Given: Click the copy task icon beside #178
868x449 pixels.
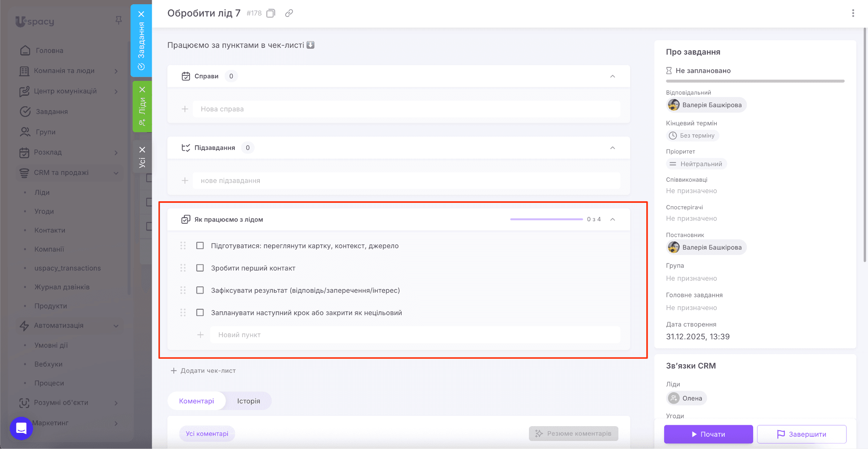Looking at the screenshot, I should [x=271, y=14].
